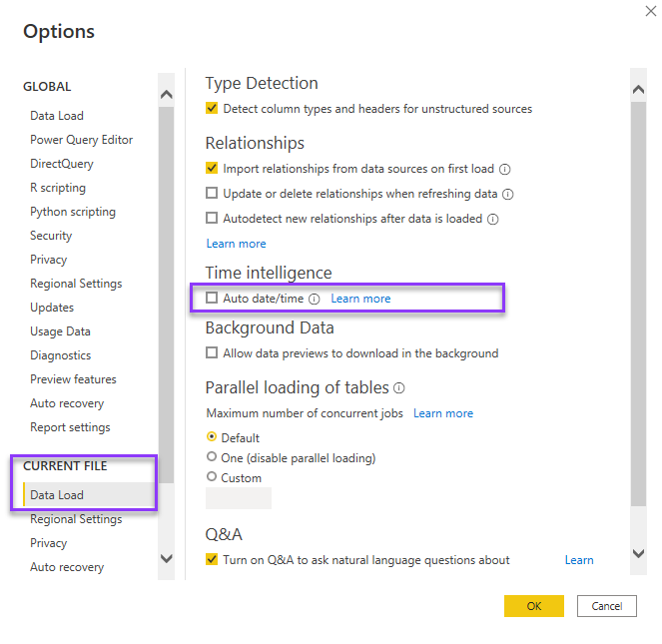The height and width of the screenshot is (644, 662).
Task: Open Updates settings
Action: 52,308
